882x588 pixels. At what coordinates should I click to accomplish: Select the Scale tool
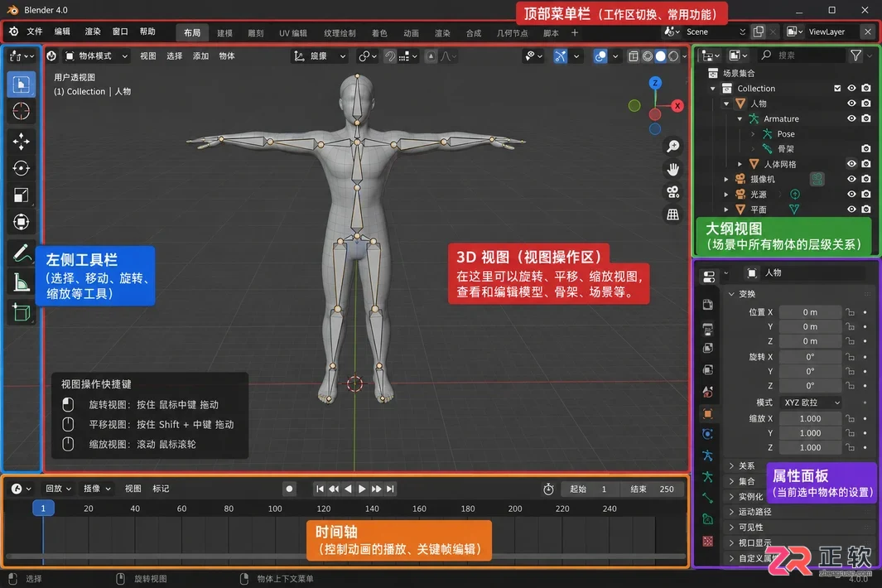tap(22, 195)
